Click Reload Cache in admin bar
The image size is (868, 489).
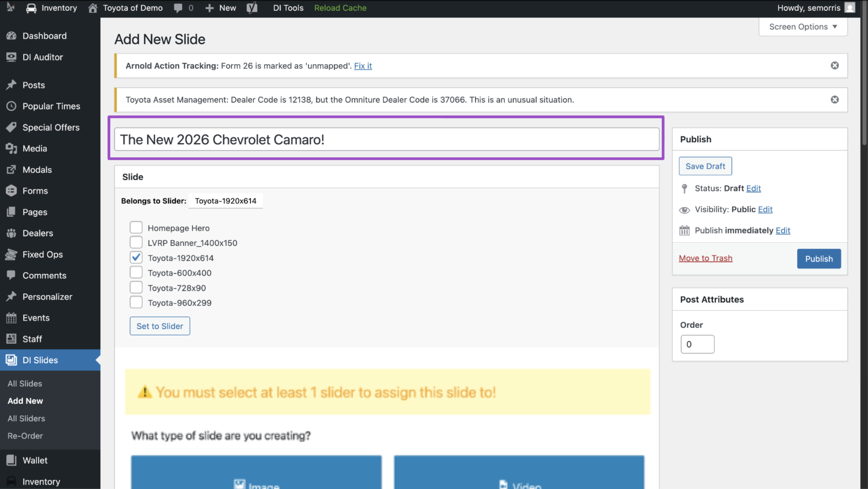(x=340, y=8)
